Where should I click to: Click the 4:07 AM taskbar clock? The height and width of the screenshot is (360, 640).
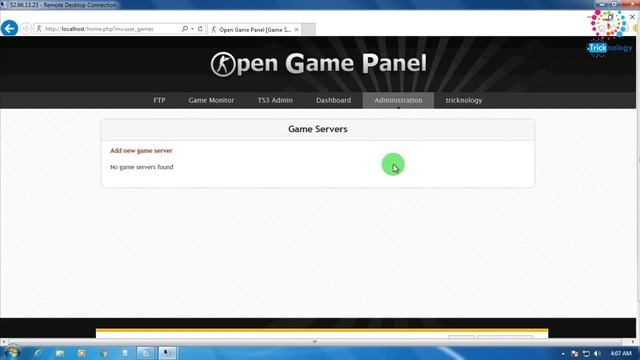tap(621, 353)
